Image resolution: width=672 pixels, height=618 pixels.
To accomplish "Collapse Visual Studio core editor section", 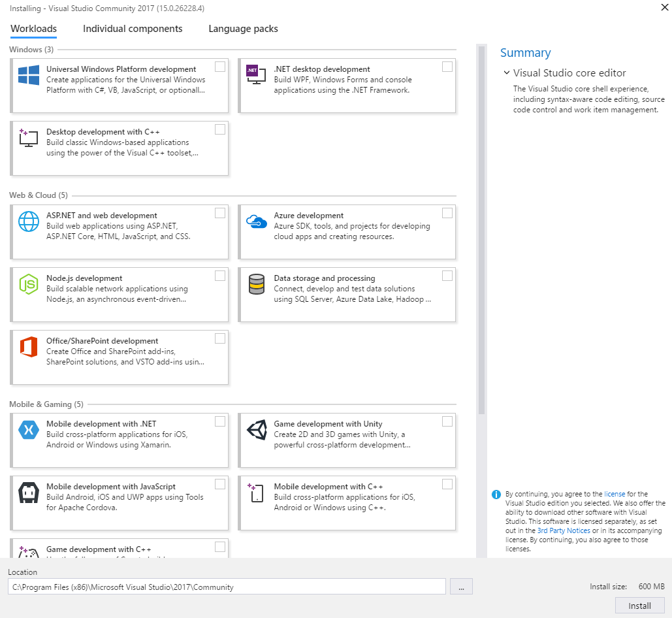I will click(x=507, y=73).
